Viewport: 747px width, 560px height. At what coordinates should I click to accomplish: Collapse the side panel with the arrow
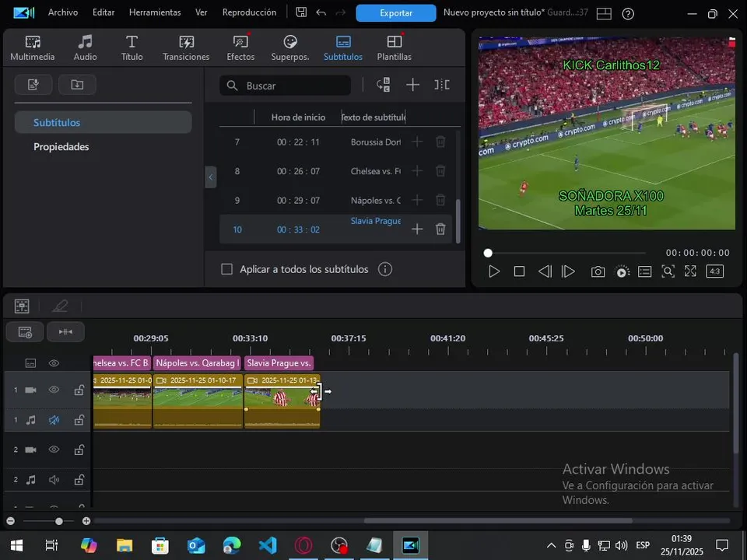[211, 177]
